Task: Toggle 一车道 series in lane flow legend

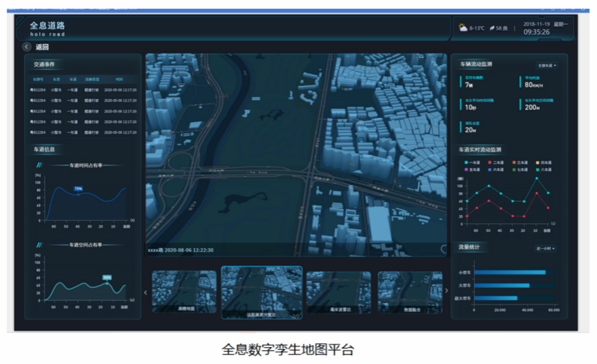Action: click(472, 162)
